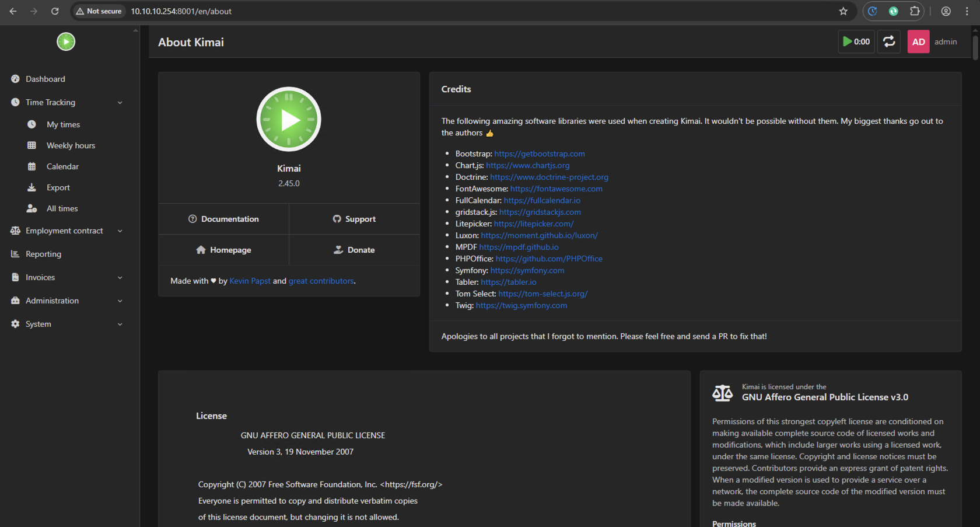Viewport: 980px width, 527px height.
Task: Open the doctrine-project.org link
Action: tap(549, 177)
